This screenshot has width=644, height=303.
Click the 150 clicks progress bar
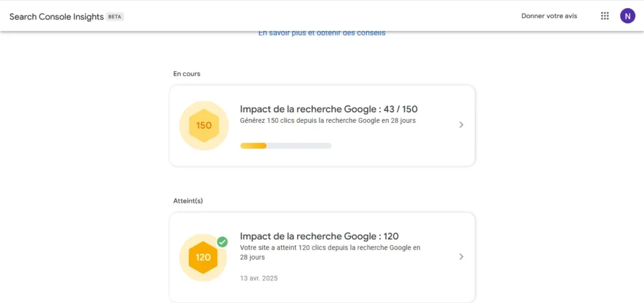tap(286, 146)
